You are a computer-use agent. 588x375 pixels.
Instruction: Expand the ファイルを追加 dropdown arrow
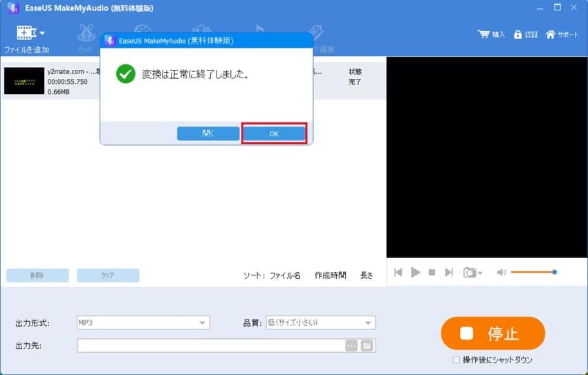point(42,33)
